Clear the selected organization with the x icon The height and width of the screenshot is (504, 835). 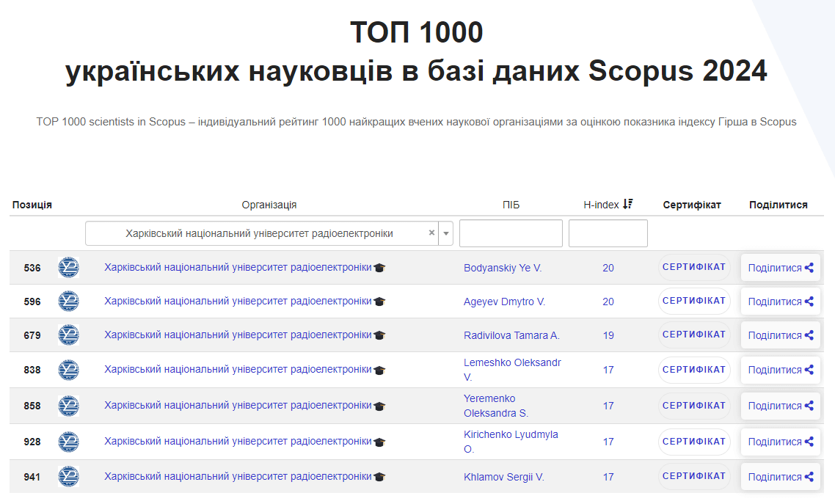point(431,233)
